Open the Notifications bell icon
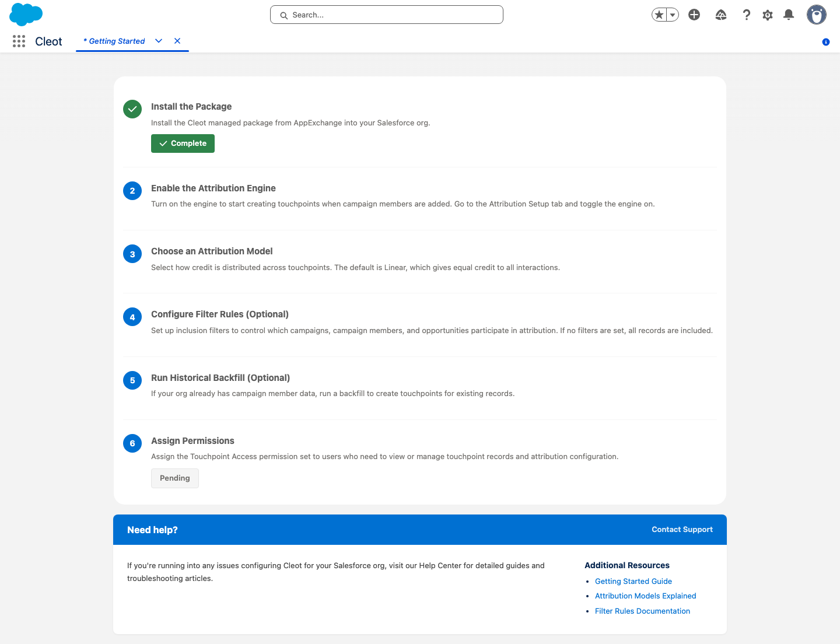This screenshot has width=840, height=644. click(789, 15)
